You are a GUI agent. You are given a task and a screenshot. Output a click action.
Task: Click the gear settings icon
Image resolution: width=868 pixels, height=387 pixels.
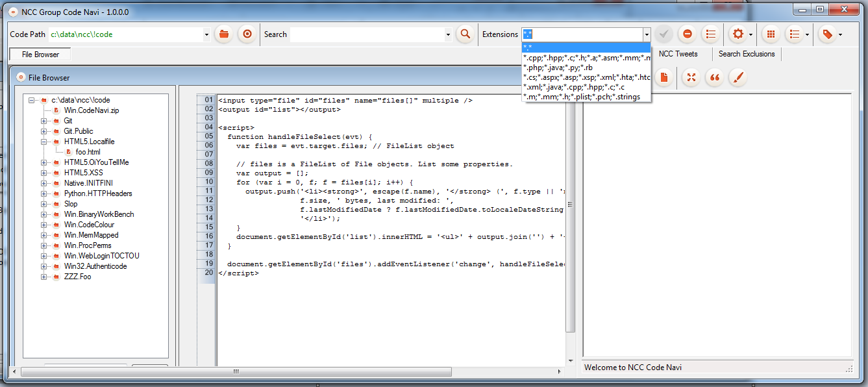pos(738,34)
